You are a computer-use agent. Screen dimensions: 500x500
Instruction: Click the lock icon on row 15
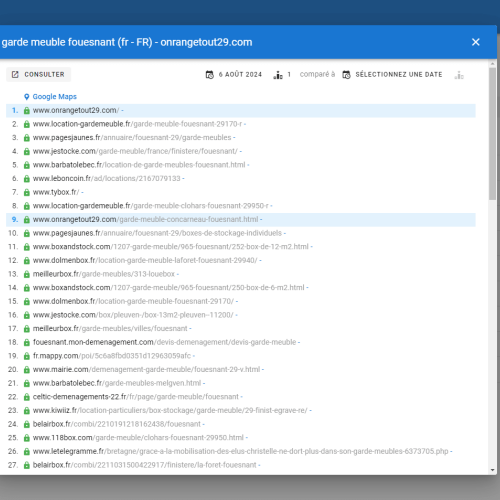(x=27, y=302)
